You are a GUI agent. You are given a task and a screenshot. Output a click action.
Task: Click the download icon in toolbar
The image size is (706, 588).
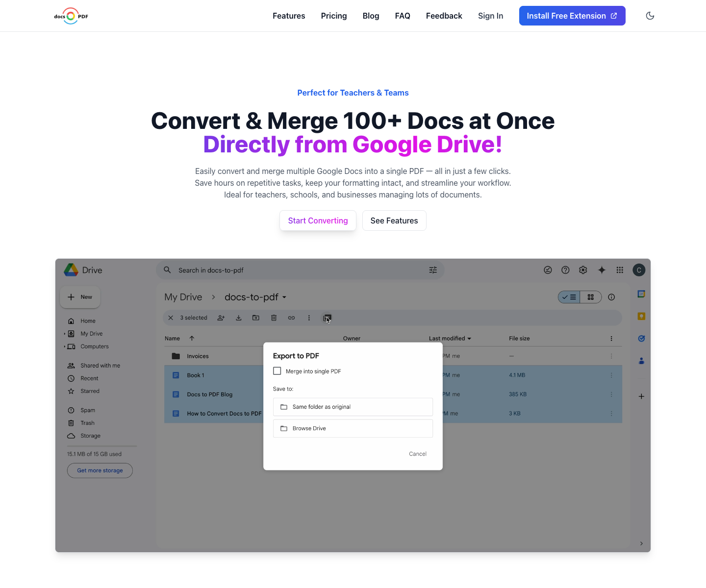coord(239,318)
